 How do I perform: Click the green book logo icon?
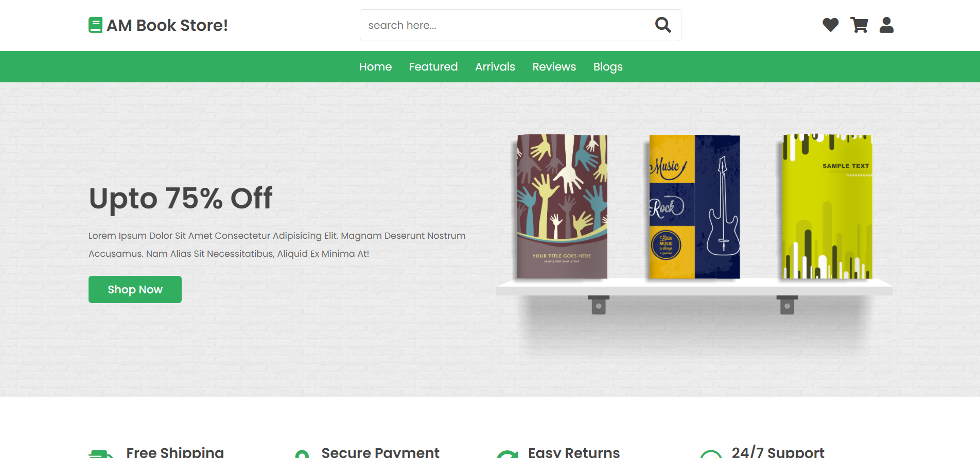pyautogui.click(x=95, y=25)
